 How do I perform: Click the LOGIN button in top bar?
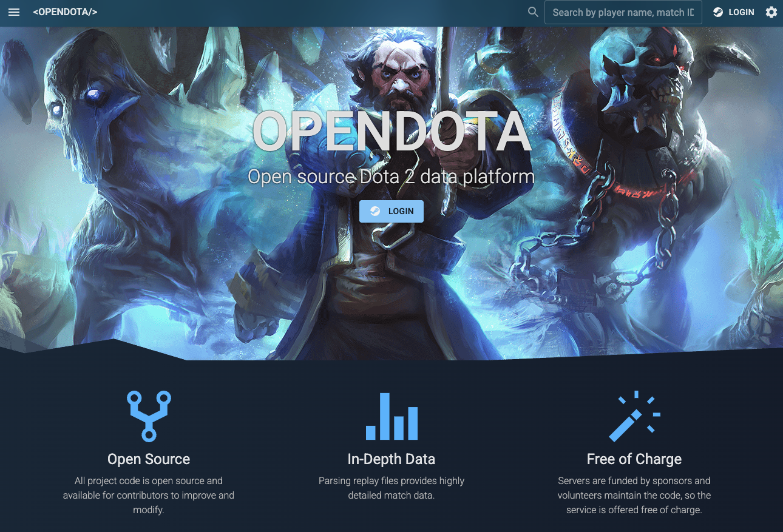(x=733, y=12)
